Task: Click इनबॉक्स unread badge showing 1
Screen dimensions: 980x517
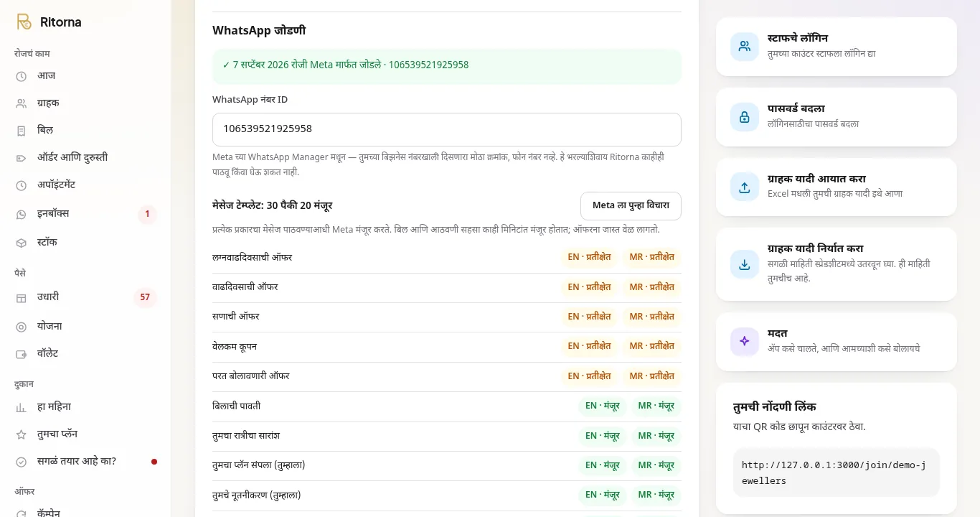Action: [x=147, y=214]
